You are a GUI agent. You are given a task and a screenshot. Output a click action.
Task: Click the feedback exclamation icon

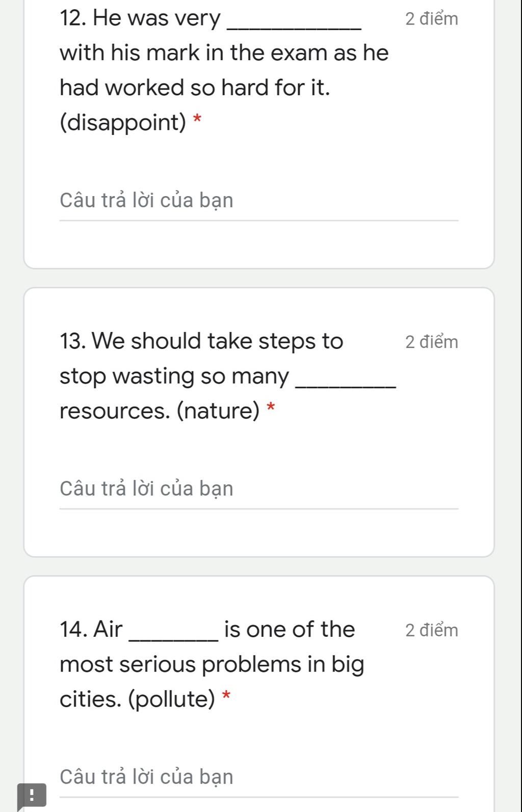(x=32, y=795)
